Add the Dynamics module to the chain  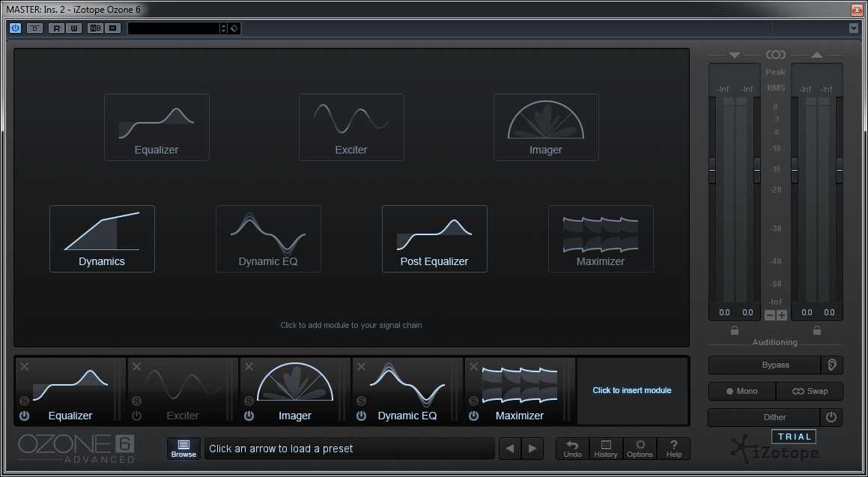[x=102, y=238]
